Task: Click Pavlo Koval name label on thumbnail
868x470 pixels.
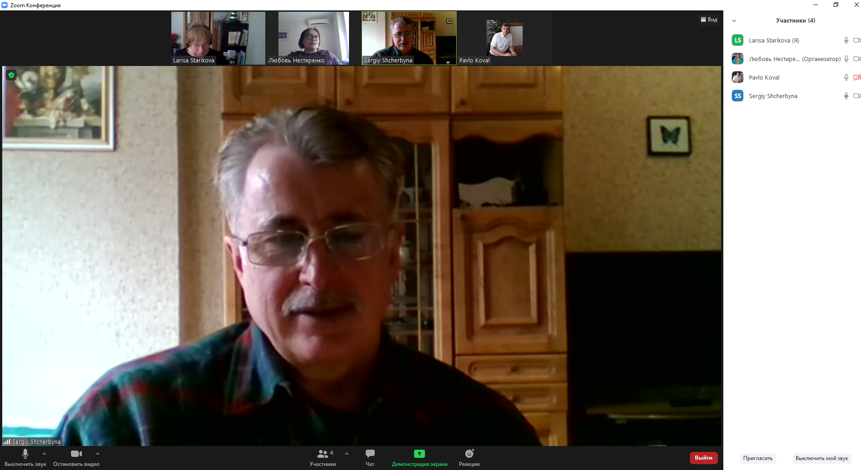Action: (x=474, y=61)
